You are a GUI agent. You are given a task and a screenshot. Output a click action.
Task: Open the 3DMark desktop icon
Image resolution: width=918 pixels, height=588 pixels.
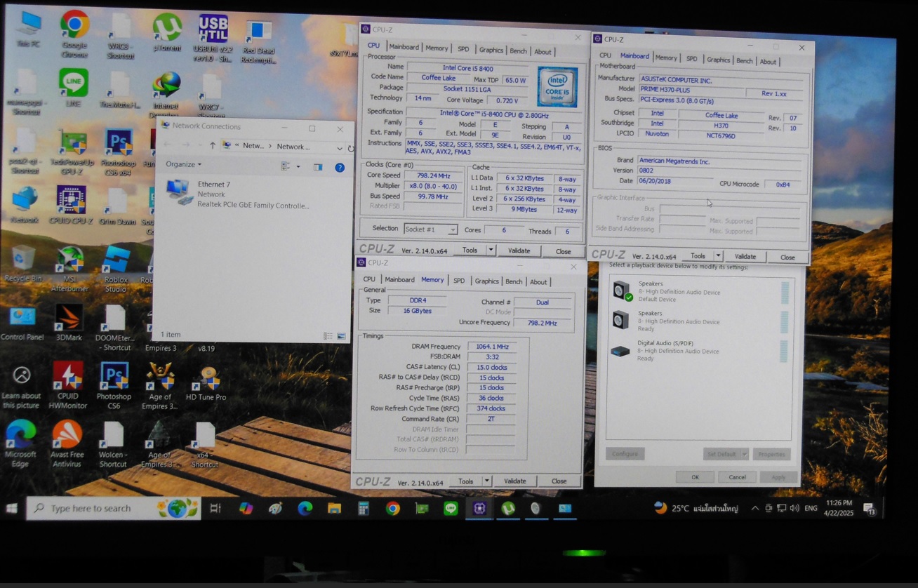point(69,319)
